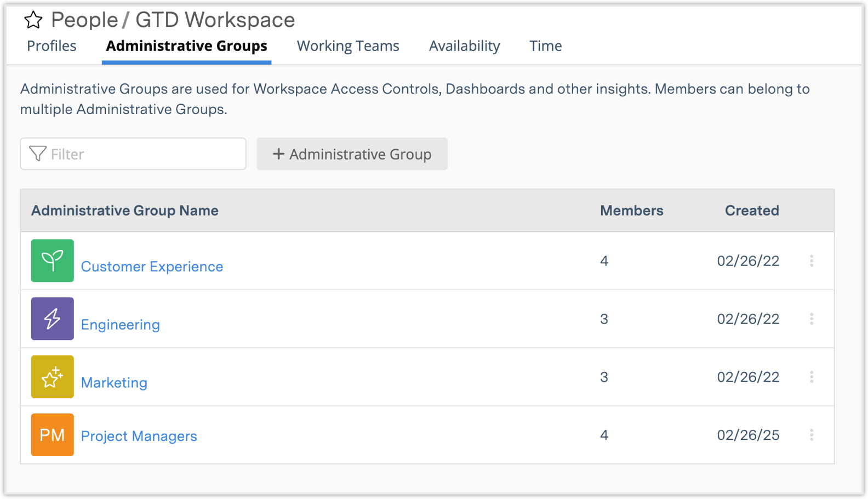Open the Project Managers group link

(139, 436)
